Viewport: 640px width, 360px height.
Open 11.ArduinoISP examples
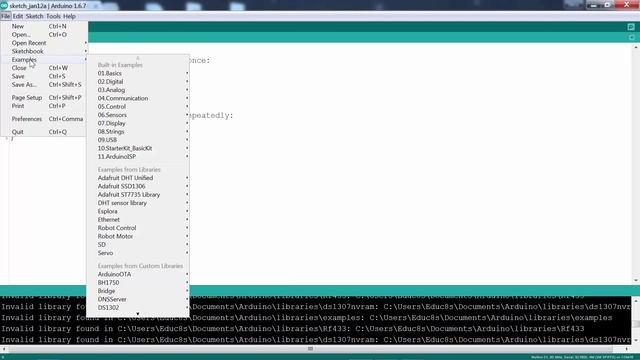[138, 157]
